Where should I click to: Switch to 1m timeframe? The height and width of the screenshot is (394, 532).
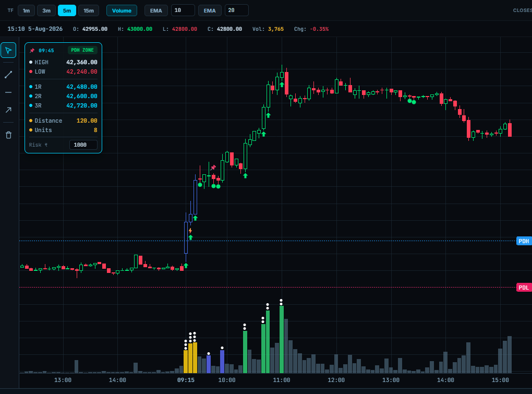pos(26,10)
